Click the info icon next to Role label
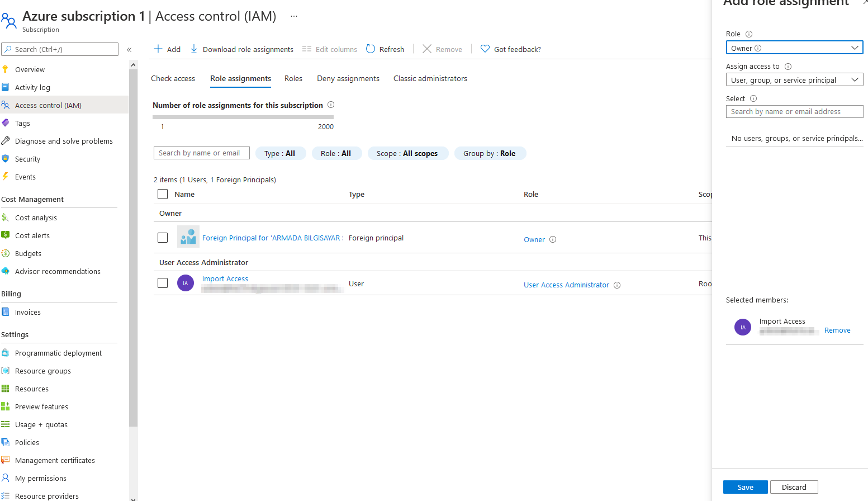 click(749, 34)
